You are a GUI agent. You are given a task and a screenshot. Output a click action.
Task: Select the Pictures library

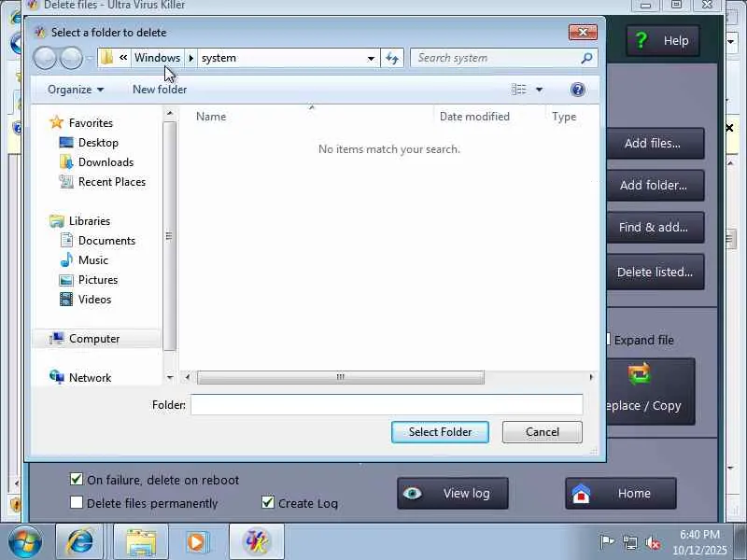point(98,279)
